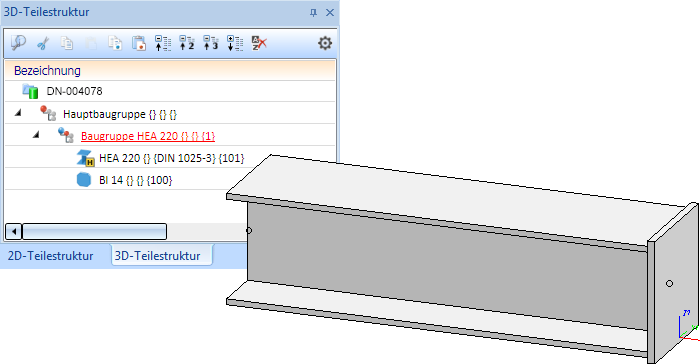700x364 pixels.
Task: Click the search magnifier icon in toolbar
Action: (18, 43)
